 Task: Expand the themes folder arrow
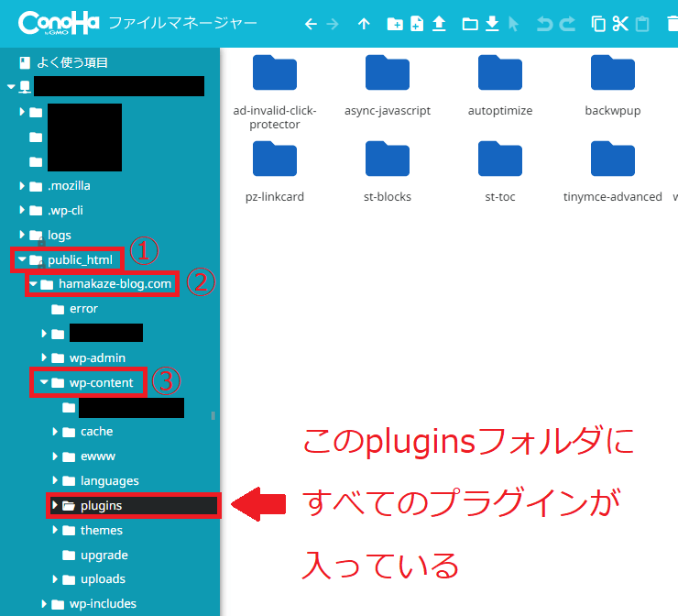click(x=54, y=530)
